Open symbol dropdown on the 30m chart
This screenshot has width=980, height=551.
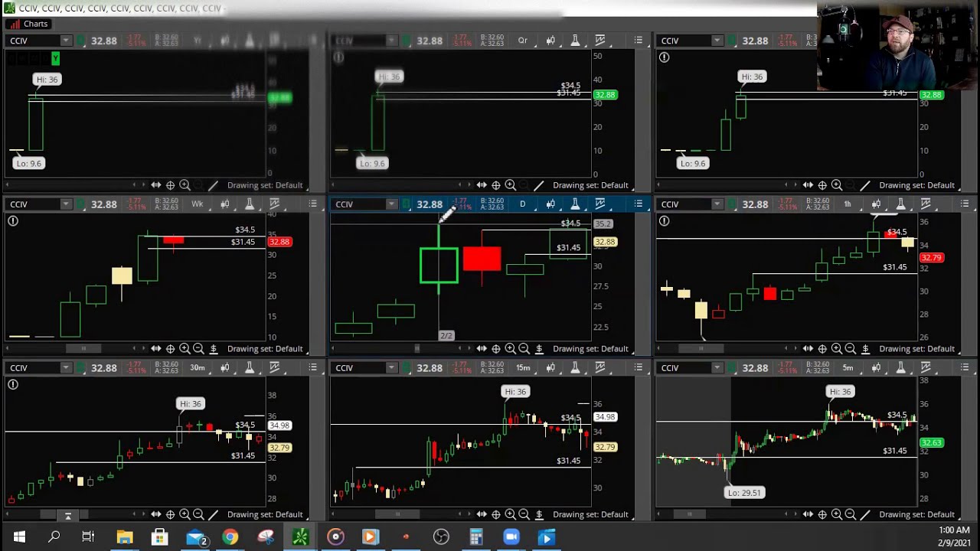(66, 368)
